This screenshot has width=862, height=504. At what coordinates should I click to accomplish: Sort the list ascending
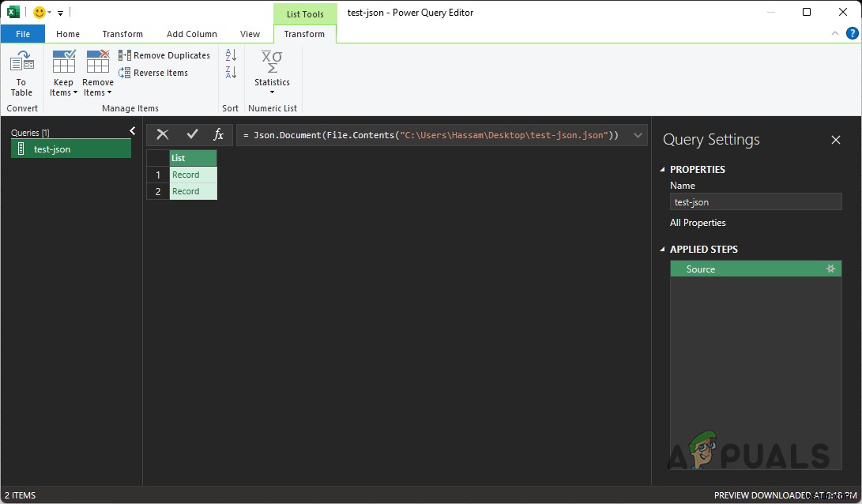230,54
